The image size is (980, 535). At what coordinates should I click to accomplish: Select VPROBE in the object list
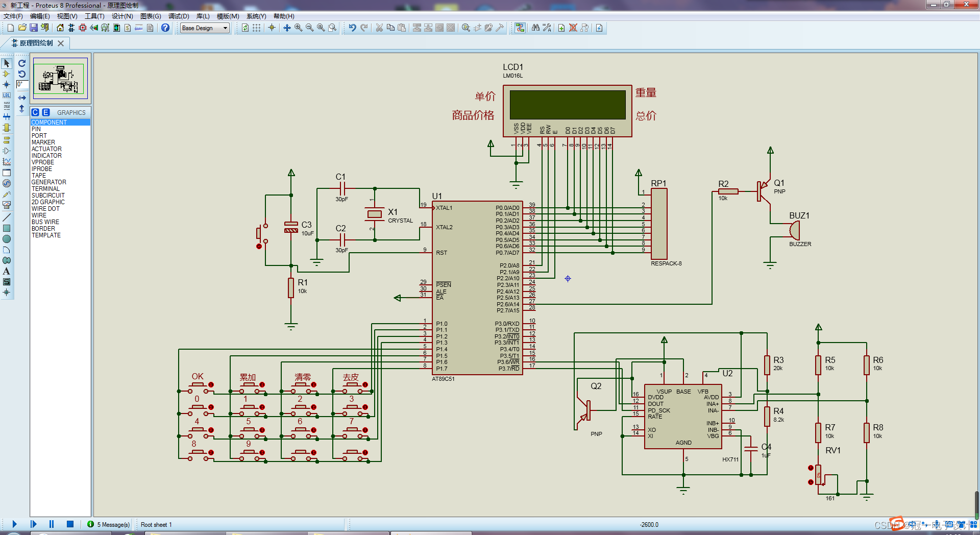coord(60,162)
